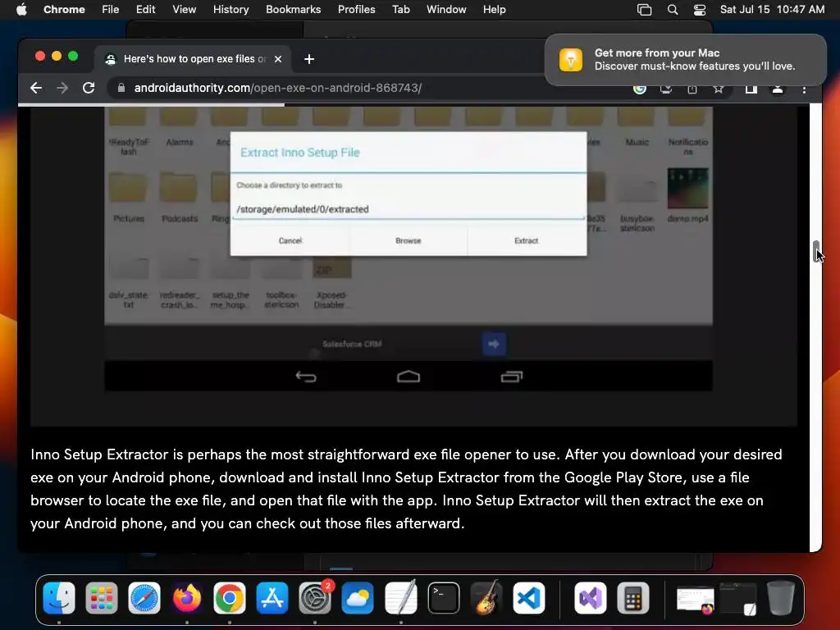The image size is (840, 630).
Task: Click the 'Get more from your Mac' notification
Action: 686,59
